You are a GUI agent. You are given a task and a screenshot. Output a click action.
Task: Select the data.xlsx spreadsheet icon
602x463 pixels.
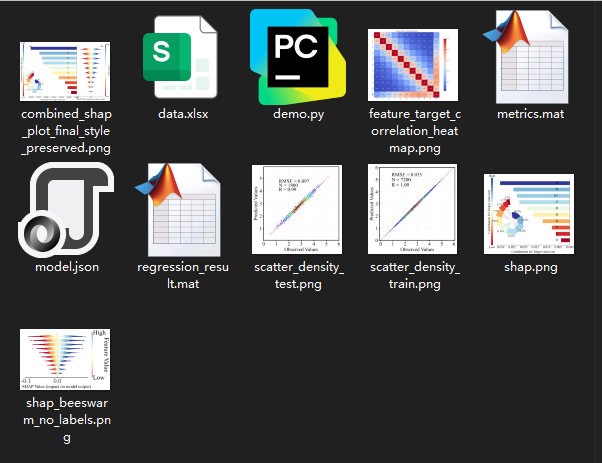(x=180, y=58)
